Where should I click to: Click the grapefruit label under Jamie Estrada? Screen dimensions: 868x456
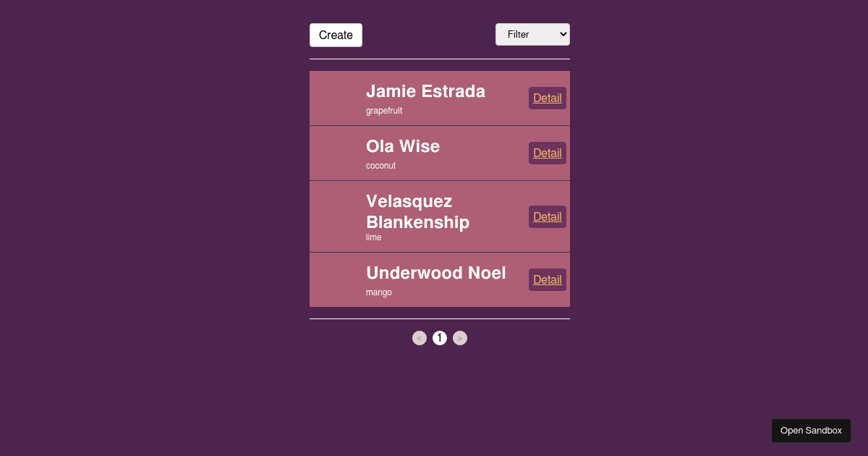click(x=384, y=111)
